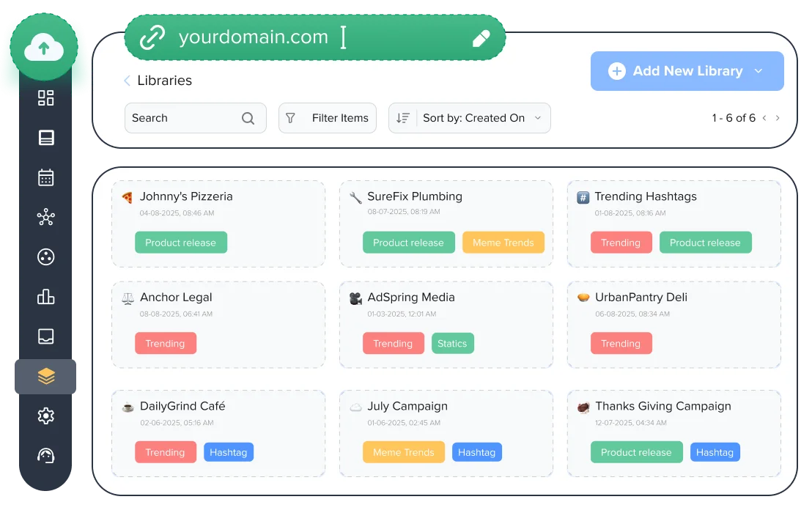The height and width of the screenshot is (513, 812).
Task: Select the layers library sidebar icon
Action: click(45, 376)
